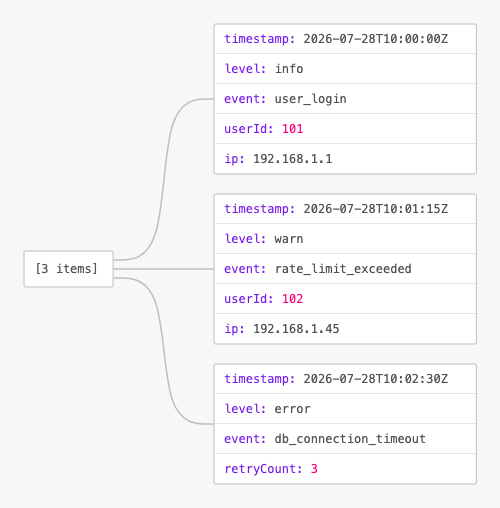Select the 'level: info' row
The width and height of the screenshot is (500, 508).
click(345, 69)
